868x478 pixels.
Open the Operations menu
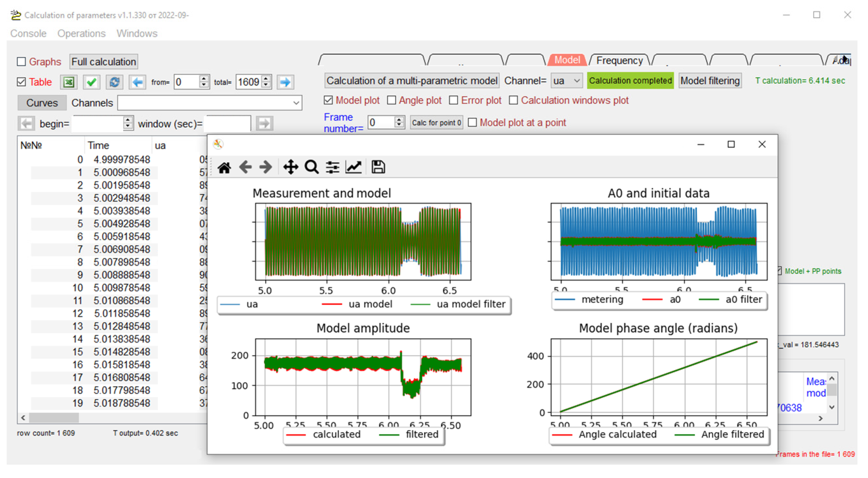pos(81,33)
